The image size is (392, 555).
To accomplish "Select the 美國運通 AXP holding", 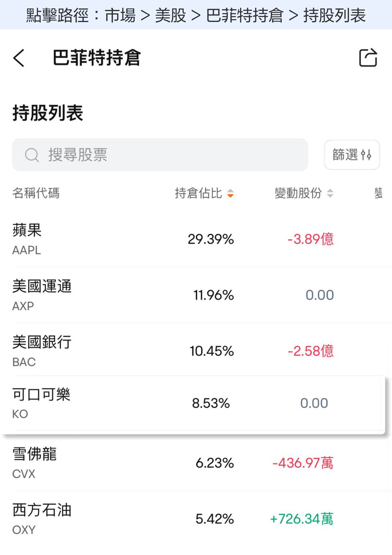I will point(42,295).
